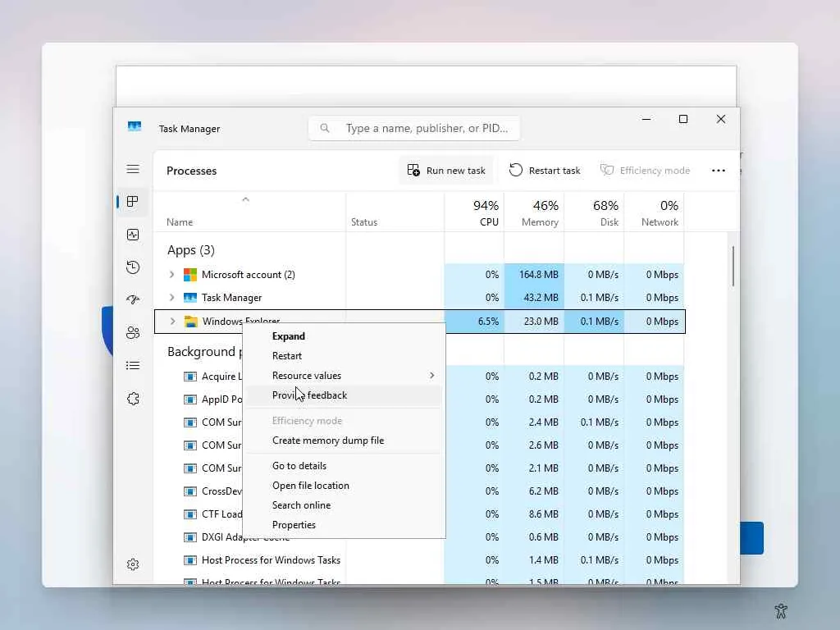Click the CrossDev process icon
The width and height of the screenshot is (840, 630).
click(x=190, y=491)
